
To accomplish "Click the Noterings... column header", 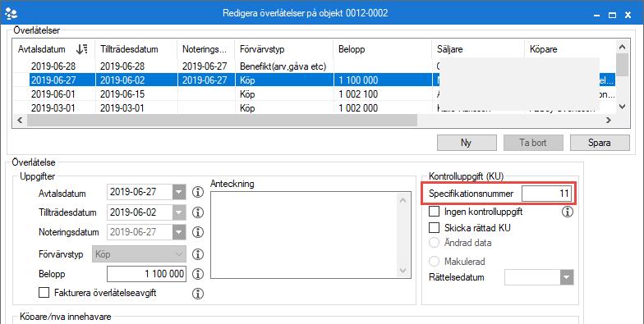I will tap(205, 49).
